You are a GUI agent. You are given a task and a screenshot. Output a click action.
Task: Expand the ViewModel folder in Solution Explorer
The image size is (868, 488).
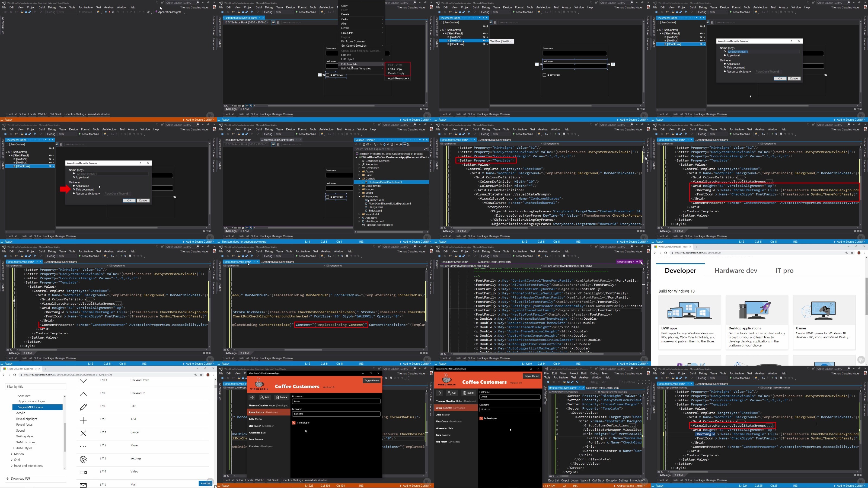[x=359, y=214]
